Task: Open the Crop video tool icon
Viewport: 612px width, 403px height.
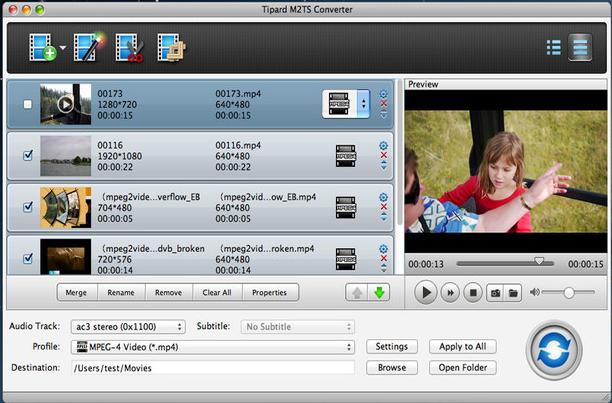Action: [x=171, y=48]
